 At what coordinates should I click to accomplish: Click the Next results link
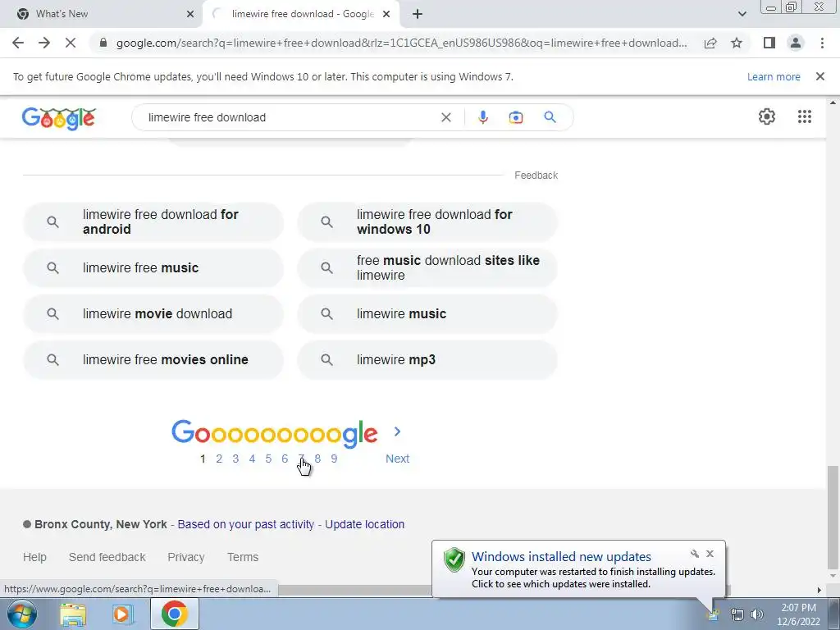click(398, 459)
